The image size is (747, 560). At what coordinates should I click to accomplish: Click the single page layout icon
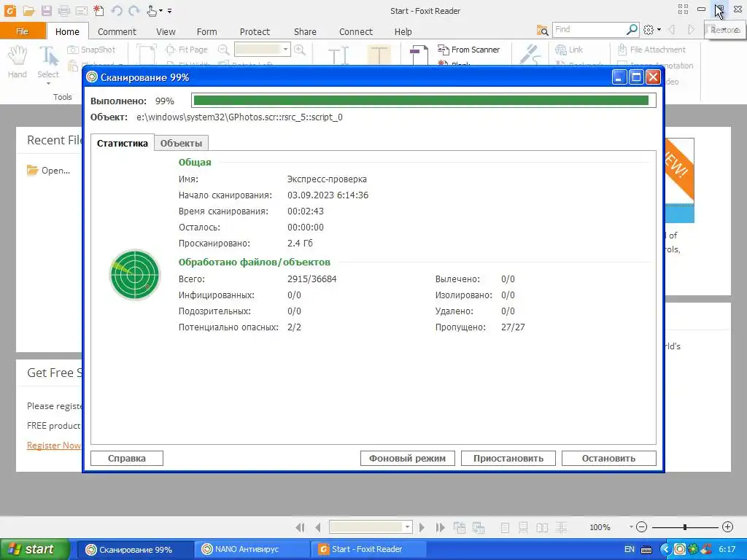tap(505, 527)
